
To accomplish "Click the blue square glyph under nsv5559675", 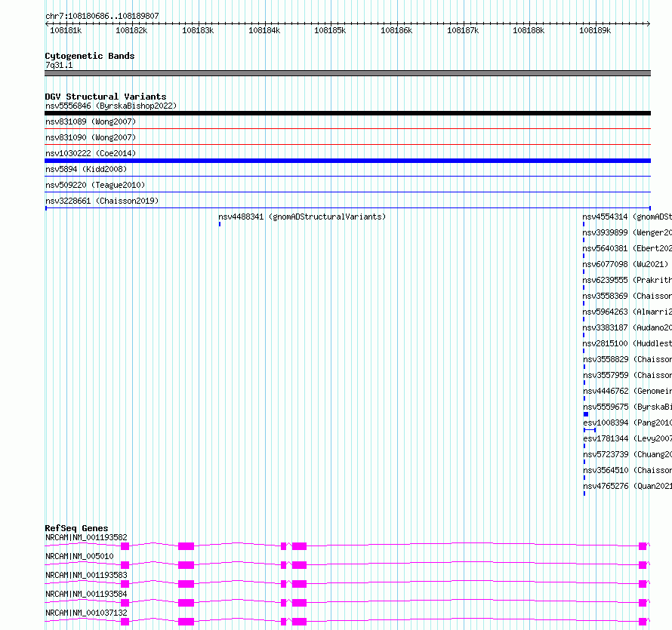I will pyautogui.click(x=586, y=414).
